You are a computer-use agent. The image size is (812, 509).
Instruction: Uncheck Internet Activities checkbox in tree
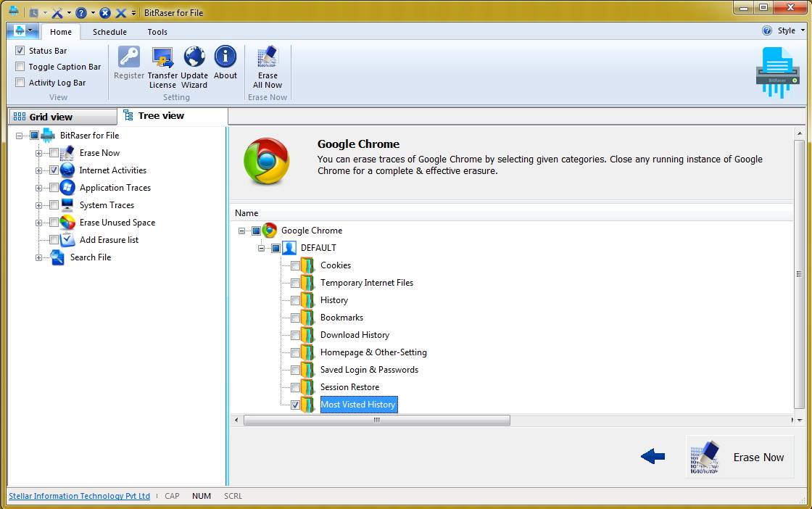[54, 170]
